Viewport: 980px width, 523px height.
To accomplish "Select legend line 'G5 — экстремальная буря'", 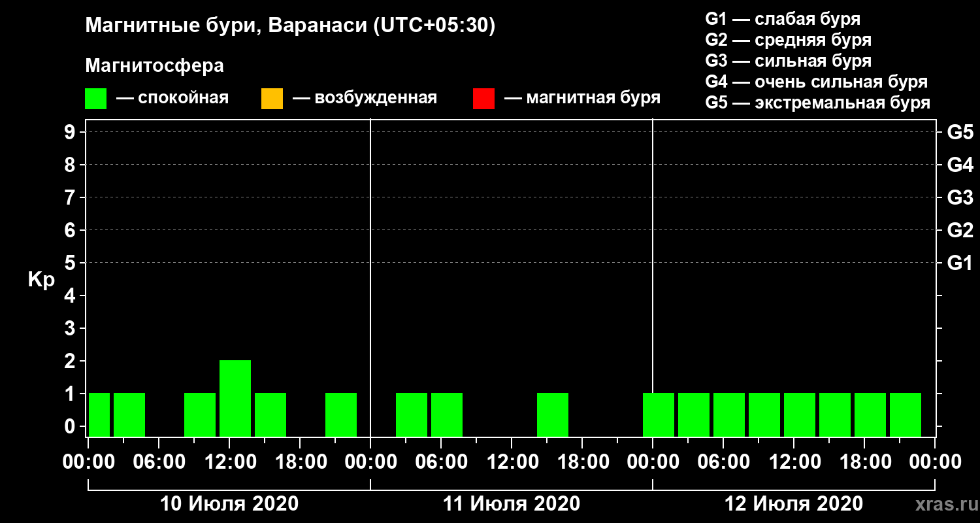I will (x=818, y=103).
